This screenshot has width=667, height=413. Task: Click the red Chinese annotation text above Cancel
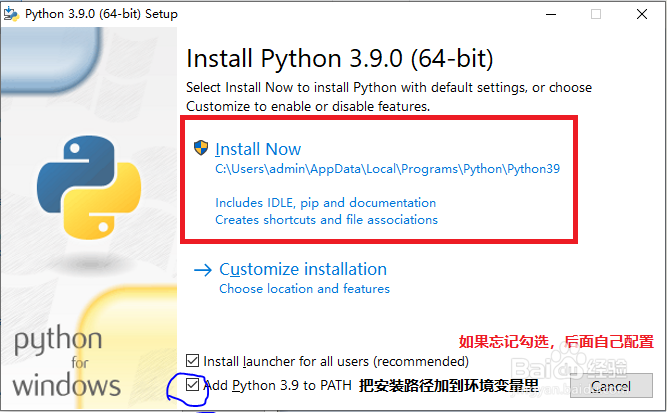(555, 340)
